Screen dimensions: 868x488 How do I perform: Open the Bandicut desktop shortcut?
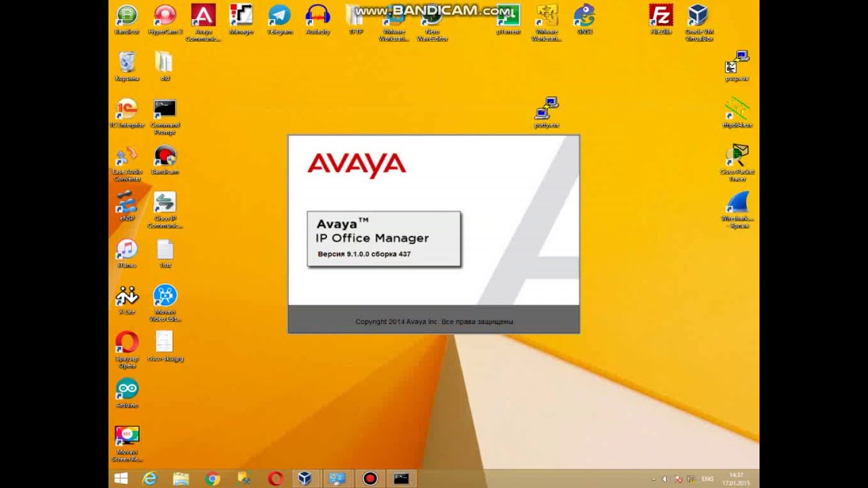pos(127,20)
